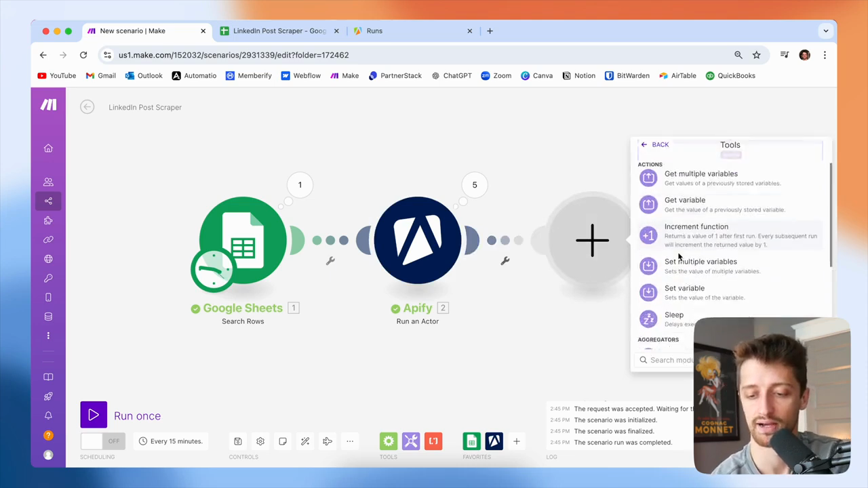Open the Keys icon in the sidebar

tap(48, 278)
